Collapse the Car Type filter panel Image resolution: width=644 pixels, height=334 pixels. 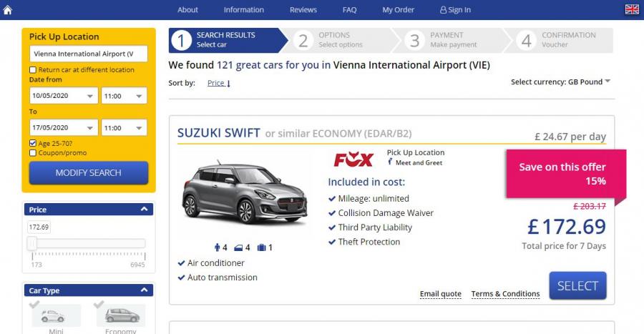click(144, 290)
